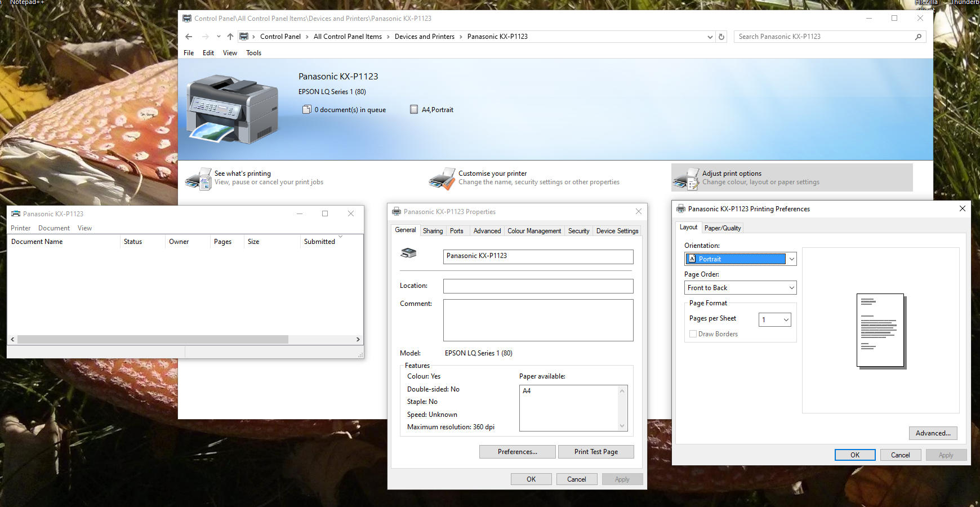Refresh the Control Panel address bar
Screen dimensions: 980x507
[721, 37]
